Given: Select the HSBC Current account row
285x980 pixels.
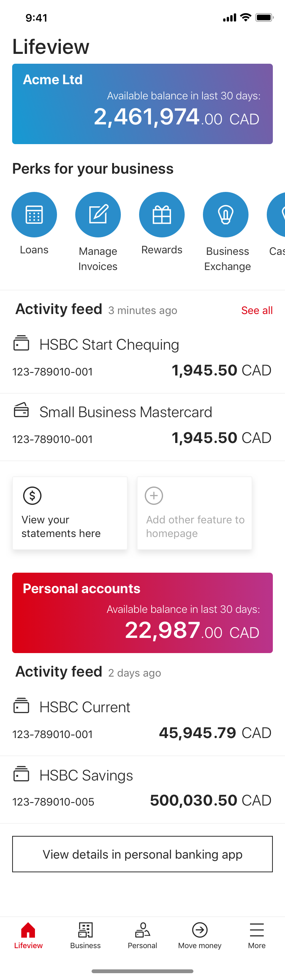Looking at the screenshot, I should click(x=142, y=720).
